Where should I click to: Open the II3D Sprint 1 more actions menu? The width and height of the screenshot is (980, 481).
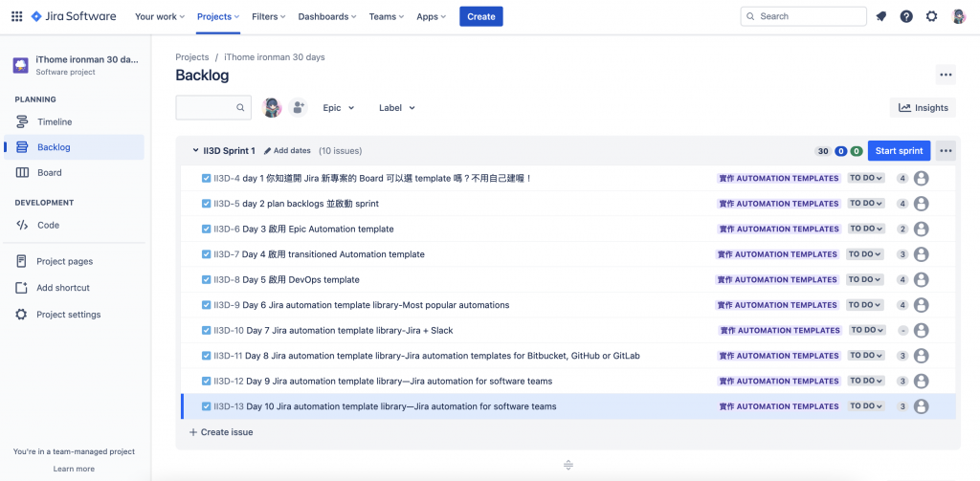(946, 150)
